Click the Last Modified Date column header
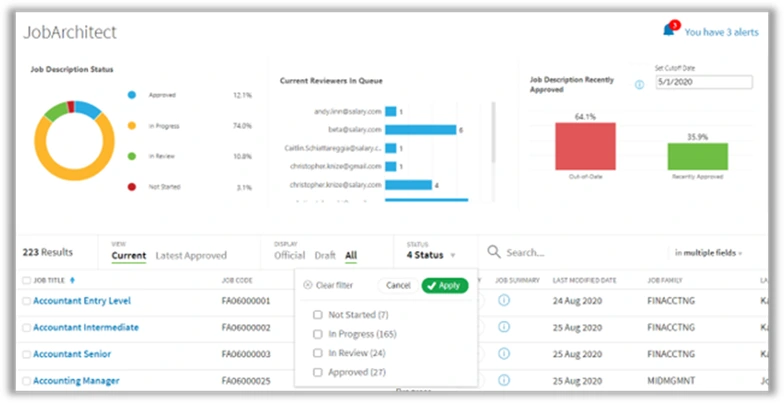This screenshot has height=403, width=784. pyautogui.click(x=584, y=280)
